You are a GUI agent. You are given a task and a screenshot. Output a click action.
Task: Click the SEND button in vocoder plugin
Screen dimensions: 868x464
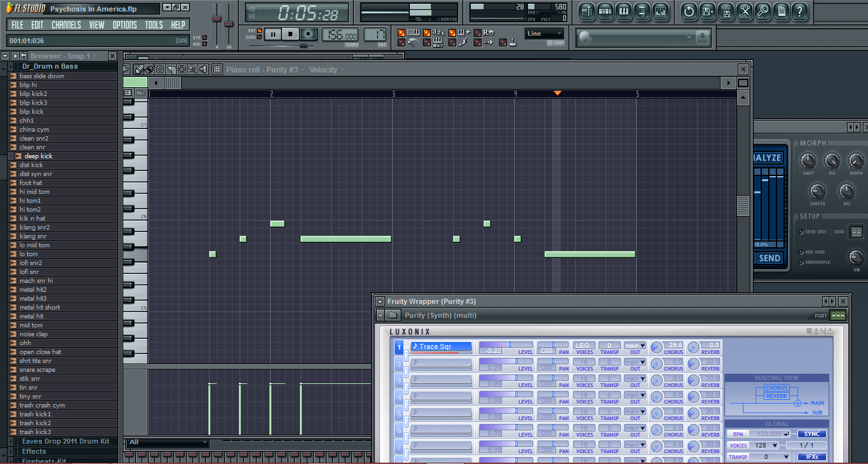pos(770,258)
